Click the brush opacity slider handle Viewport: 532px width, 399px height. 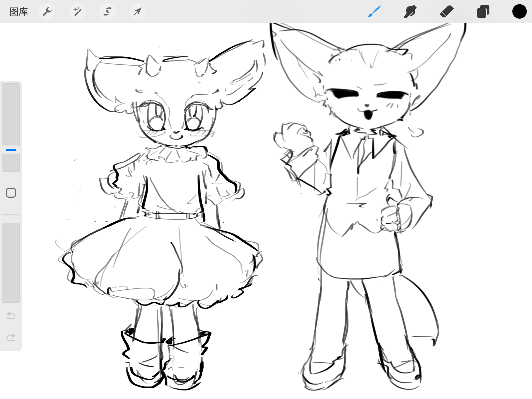coord(11,219)
